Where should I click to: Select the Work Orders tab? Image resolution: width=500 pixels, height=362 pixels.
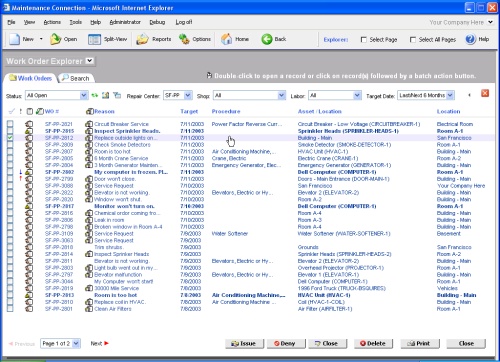pyautogui.click(x=30, y=78)
